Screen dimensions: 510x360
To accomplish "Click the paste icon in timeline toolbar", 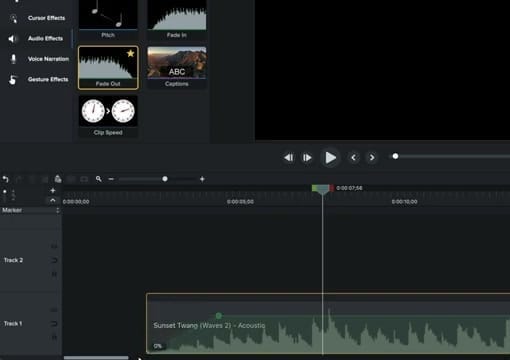I will pyautogui.click(x=58, y=179).
